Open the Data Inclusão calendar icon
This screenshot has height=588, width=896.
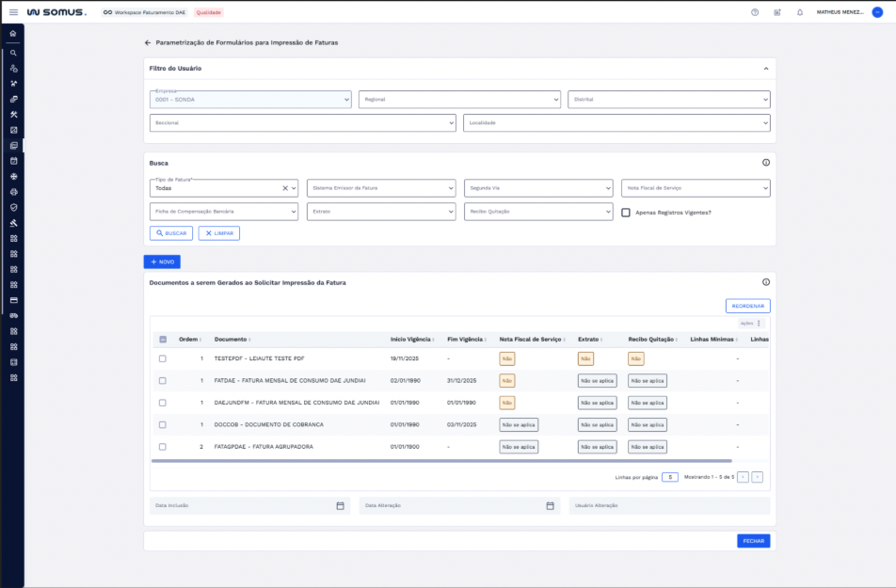click(x=340, y=505)
